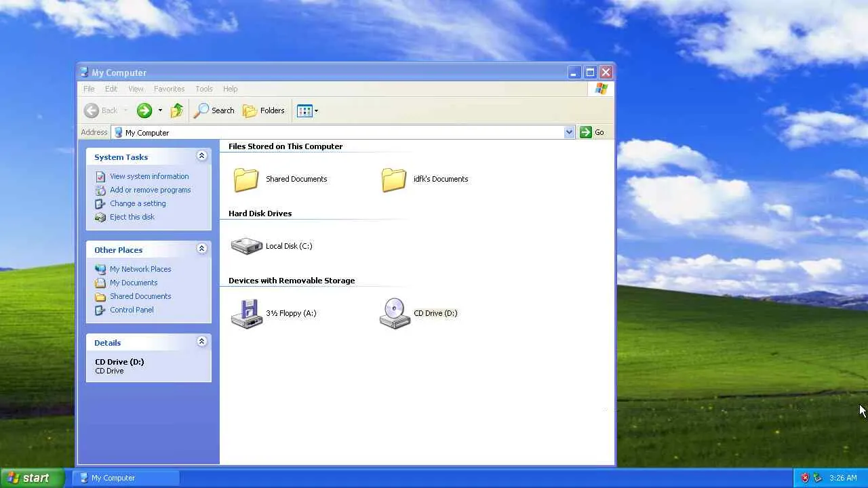
Task: Click the 3:26 AM clock
Action: coord(843,478)
